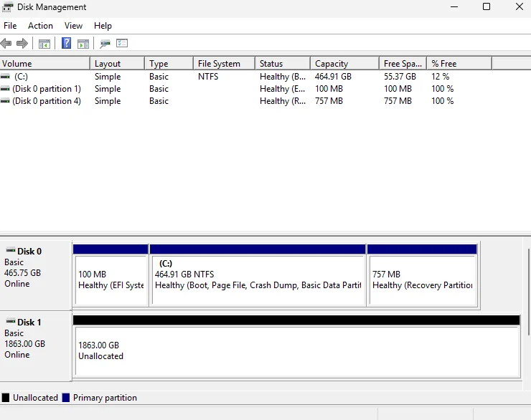Click the Disk 0 drive icon in lower pane

(x=11, y=251)
